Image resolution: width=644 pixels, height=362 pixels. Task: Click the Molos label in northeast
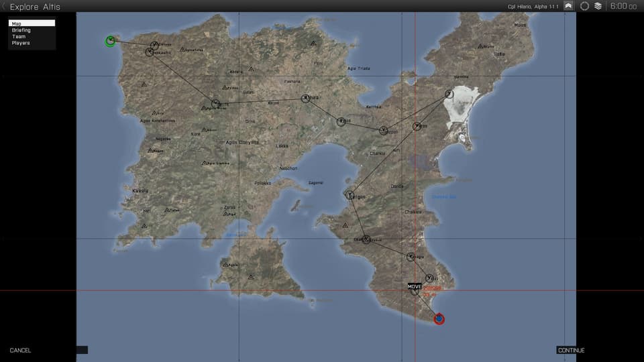pos(520,25)
